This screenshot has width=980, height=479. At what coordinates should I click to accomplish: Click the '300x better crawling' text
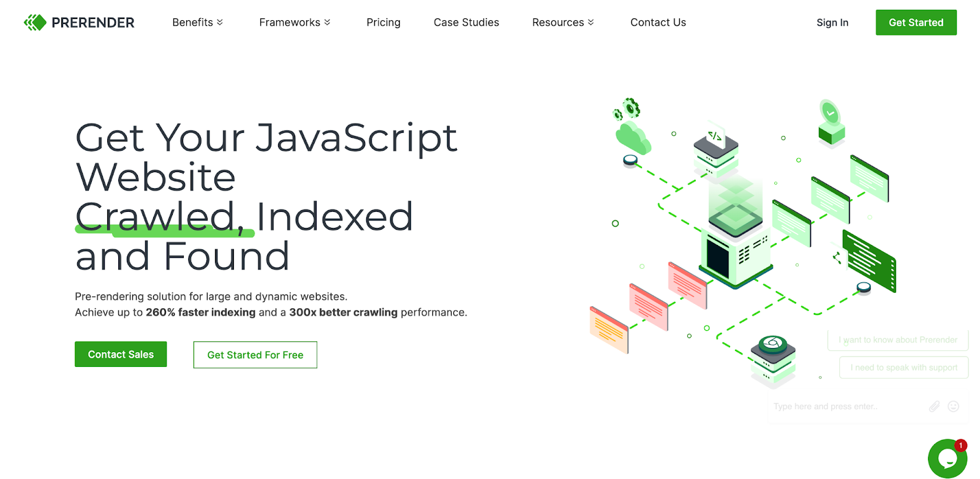click(343, 312)
